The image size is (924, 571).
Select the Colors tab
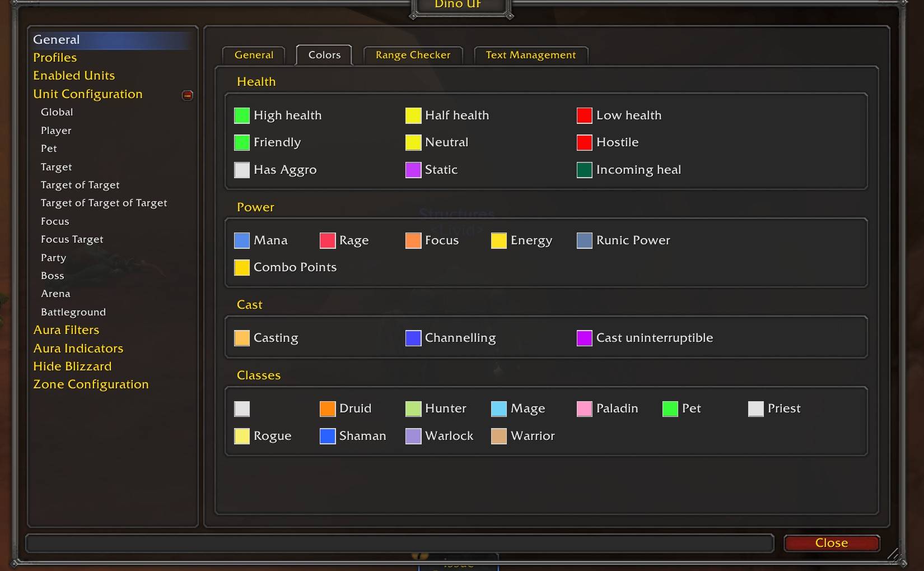(324, 55)
